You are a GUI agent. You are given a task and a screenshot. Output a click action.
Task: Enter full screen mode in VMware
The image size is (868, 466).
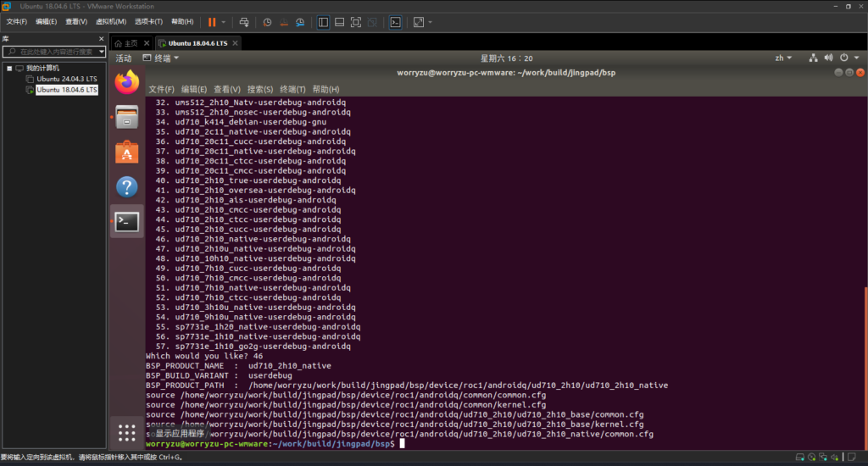click(356, 22)
